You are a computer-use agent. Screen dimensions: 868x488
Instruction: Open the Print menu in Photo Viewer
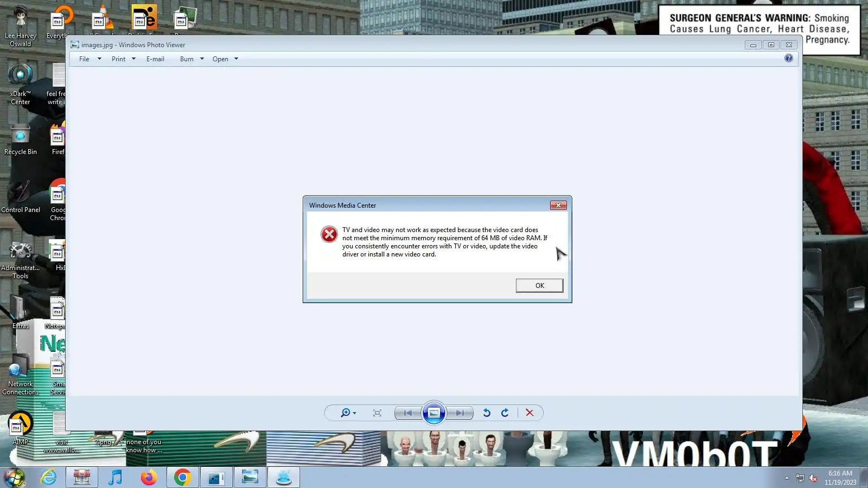pos(118,59)
